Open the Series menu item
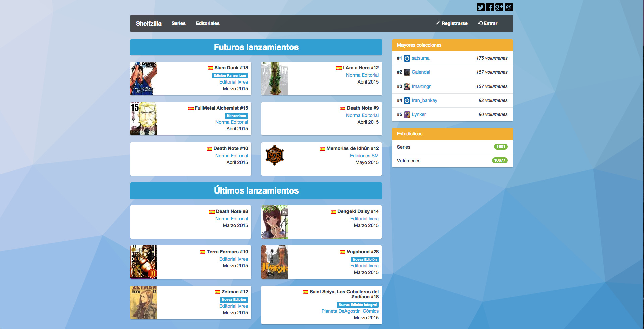Image resolution: width=644 pixels, height=329 pixels. (x=179, y=23)
